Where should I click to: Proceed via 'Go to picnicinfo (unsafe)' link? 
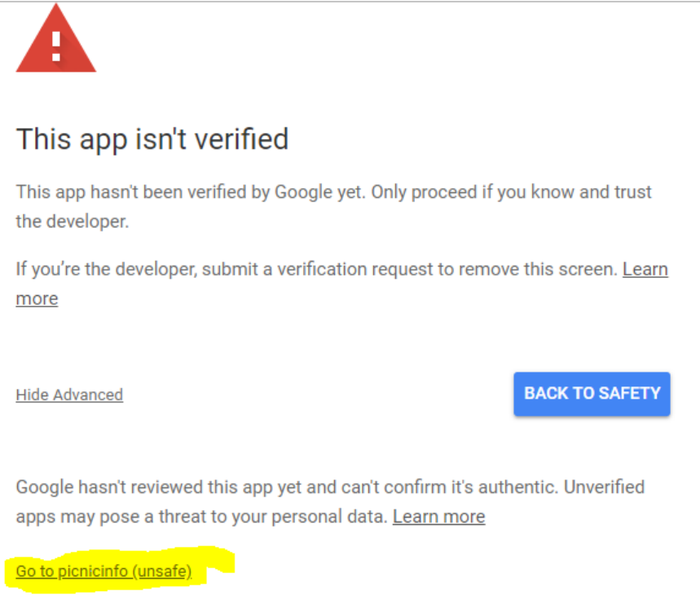click(x=104, y=571)
